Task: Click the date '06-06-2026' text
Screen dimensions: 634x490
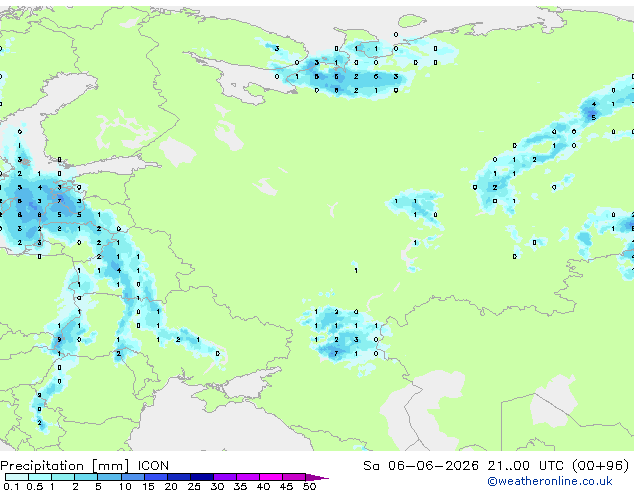Action: point(433,466)
